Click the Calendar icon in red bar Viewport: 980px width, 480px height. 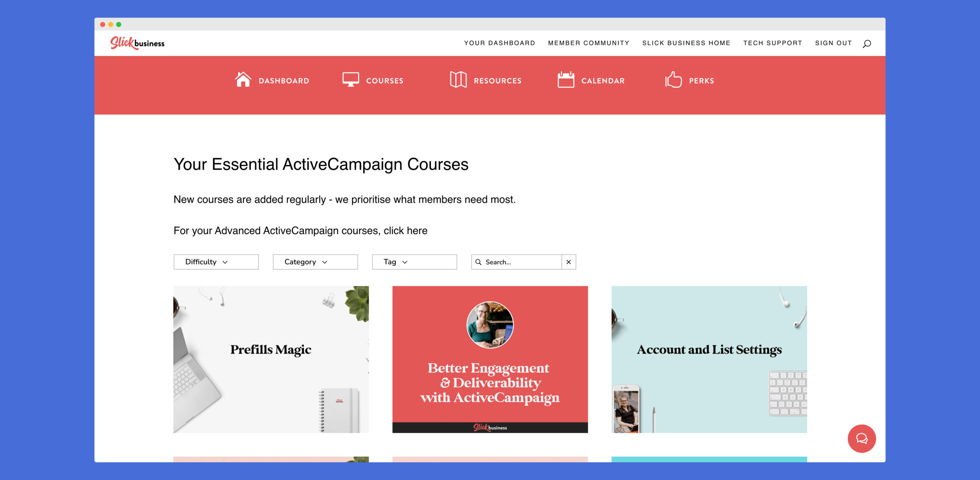coord(566,80)
